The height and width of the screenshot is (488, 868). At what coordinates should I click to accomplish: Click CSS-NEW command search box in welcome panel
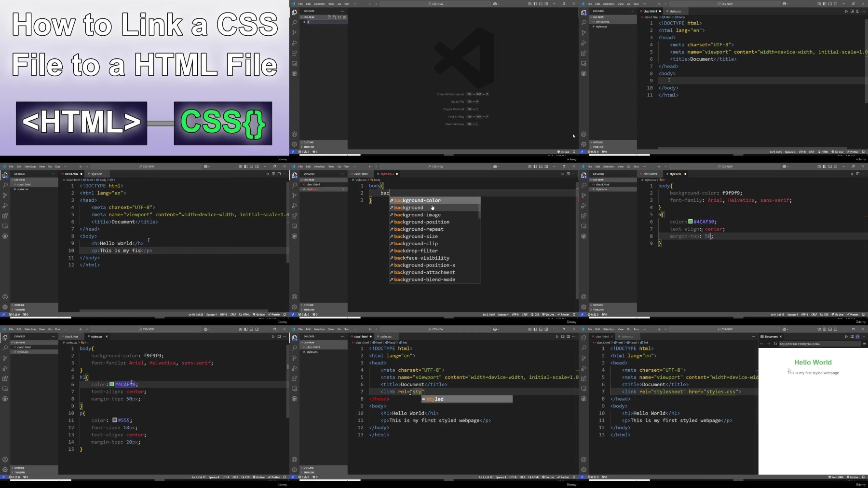tap(435, 4)
